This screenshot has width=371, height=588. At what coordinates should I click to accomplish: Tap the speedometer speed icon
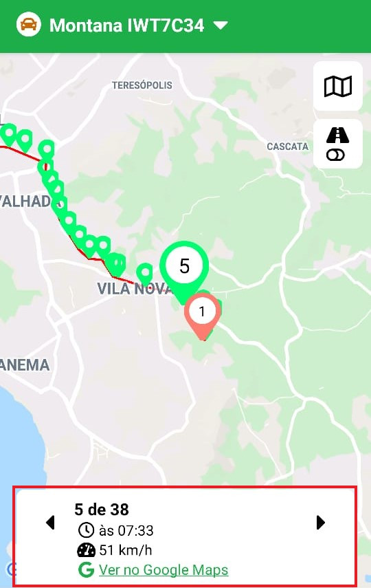click(x=86, y=550)
